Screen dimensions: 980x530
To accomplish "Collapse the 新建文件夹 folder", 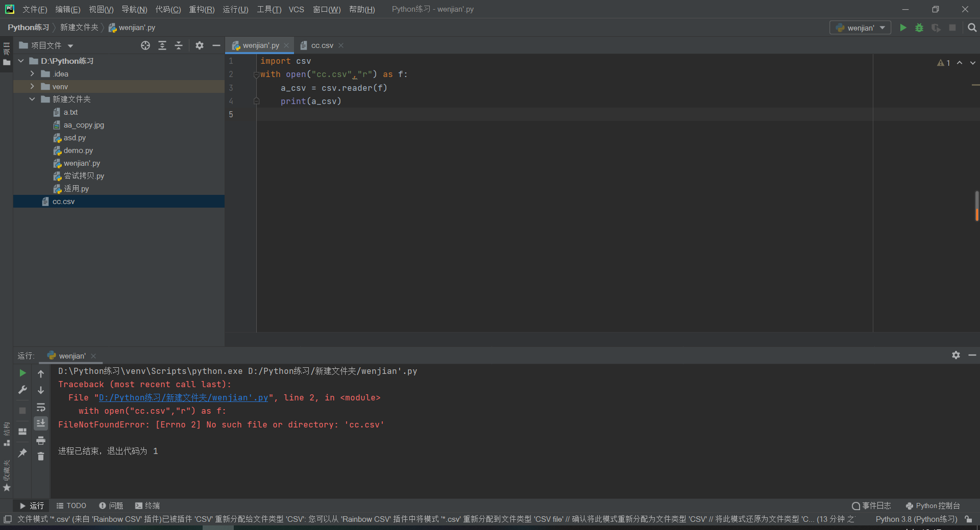I will click(x=32, y=99).
